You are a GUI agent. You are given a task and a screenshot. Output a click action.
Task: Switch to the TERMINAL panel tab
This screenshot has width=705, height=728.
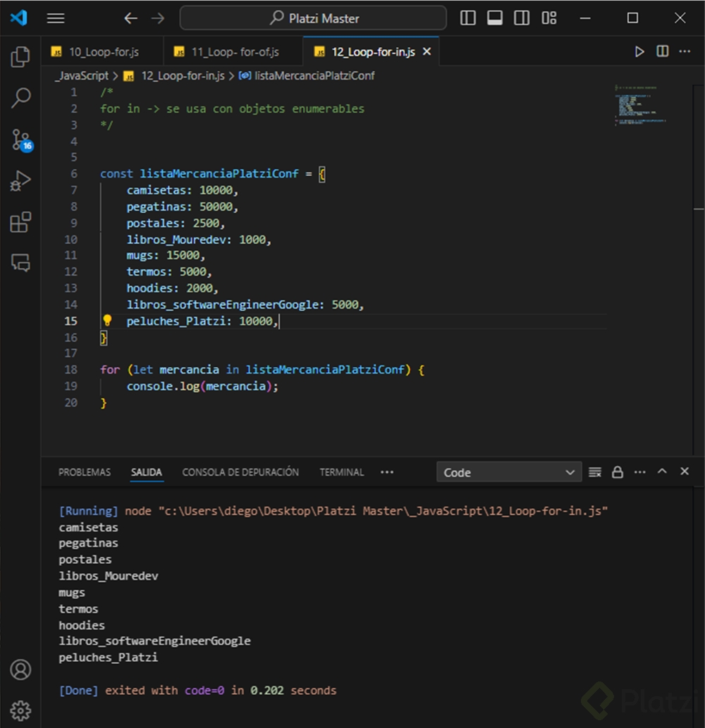pos(341,472)
